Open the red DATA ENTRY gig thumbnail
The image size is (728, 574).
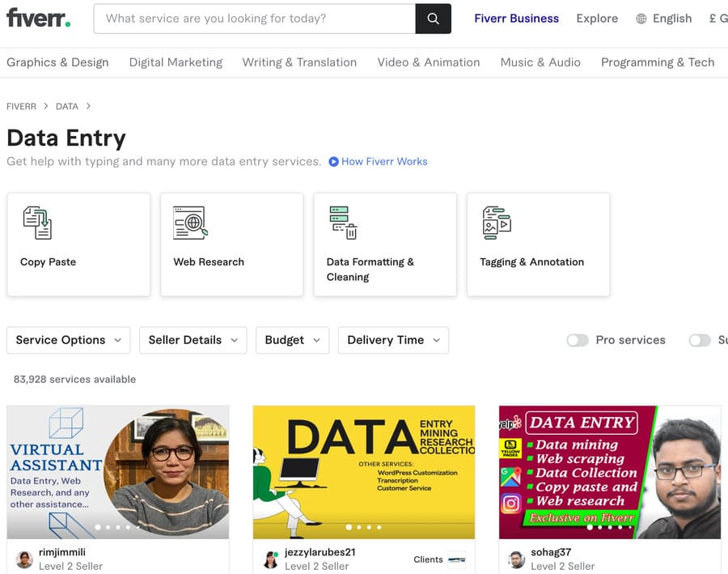(x=610, y=472)
